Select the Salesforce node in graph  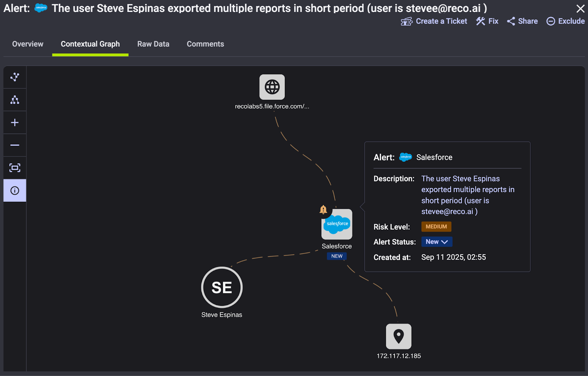(337, 224)
